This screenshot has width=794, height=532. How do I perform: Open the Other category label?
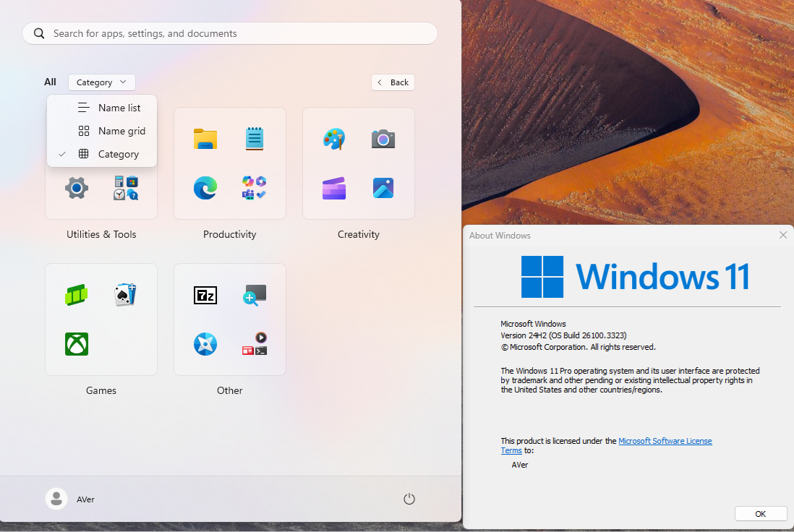coord(229,390)
